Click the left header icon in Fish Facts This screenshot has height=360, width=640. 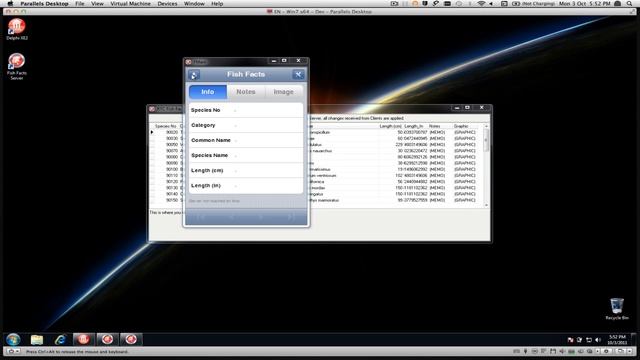194,75
